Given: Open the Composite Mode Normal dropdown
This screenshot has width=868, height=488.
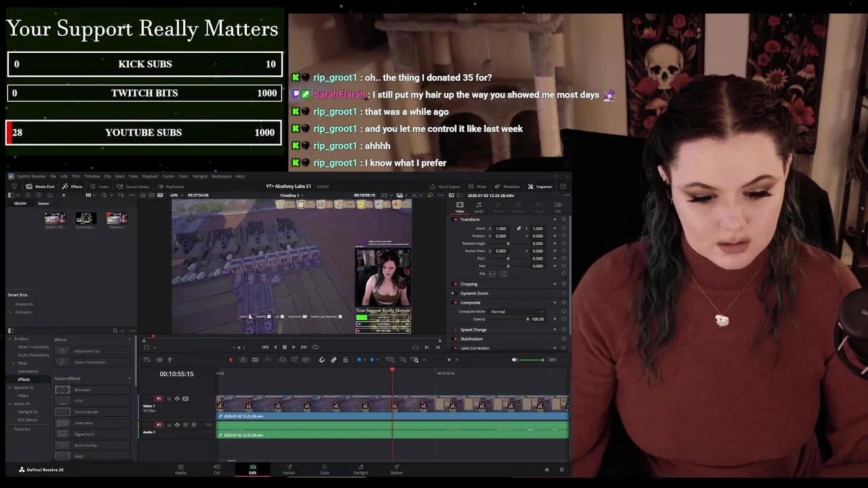Looking at the screenshot, I should (517, 312).
